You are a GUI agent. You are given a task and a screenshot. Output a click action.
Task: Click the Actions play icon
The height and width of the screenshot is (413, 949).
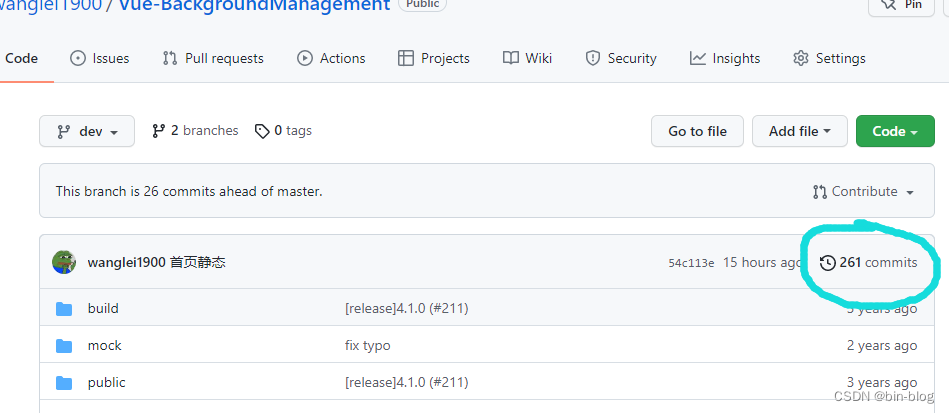click(x=304, y=59)
